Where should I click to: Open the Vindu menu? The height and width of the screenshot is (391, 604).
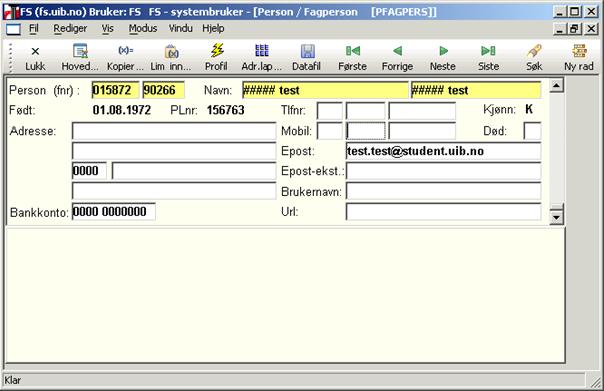coord(181,29)
